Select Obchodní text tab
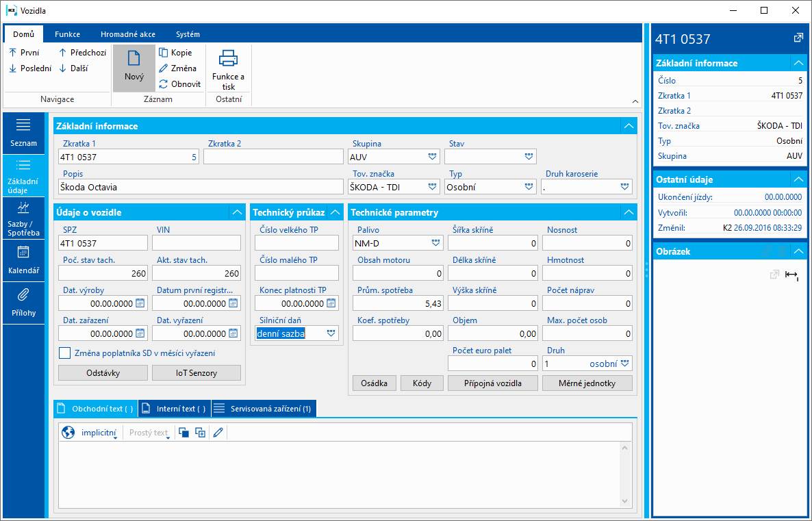This screenshot has height=521, width=812. pyautogui.click(x=96, y=409)
